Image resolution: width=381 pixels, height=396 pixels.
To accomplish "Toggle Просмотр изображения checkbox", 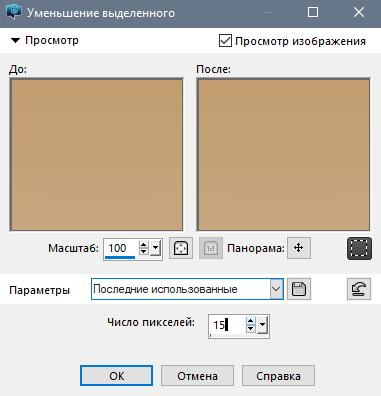I will [x=225, y=41].
